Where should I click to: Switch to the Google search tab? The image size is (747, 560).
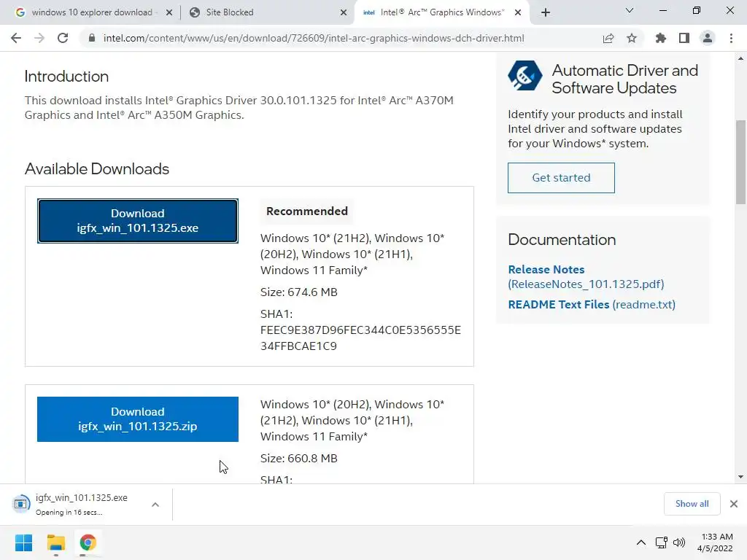coord(91,12)
